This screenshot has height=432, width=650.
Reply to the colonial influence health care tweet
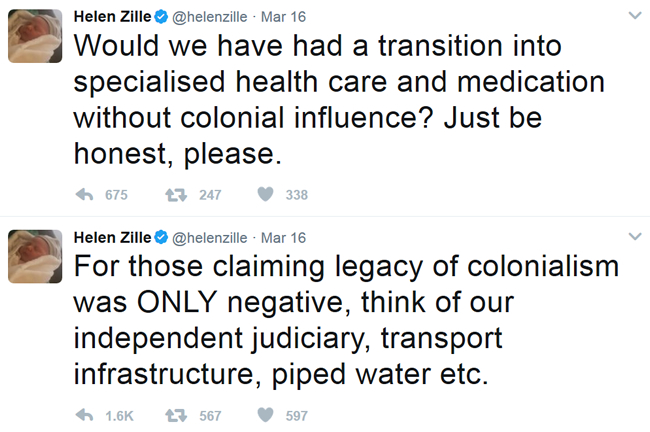[x=85, y=194]
